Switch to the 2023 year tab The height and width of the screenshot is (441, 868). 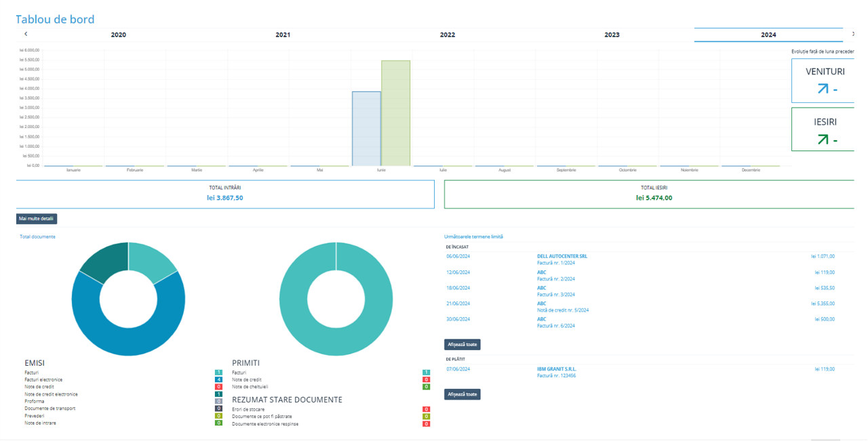[x=612, y=35]
